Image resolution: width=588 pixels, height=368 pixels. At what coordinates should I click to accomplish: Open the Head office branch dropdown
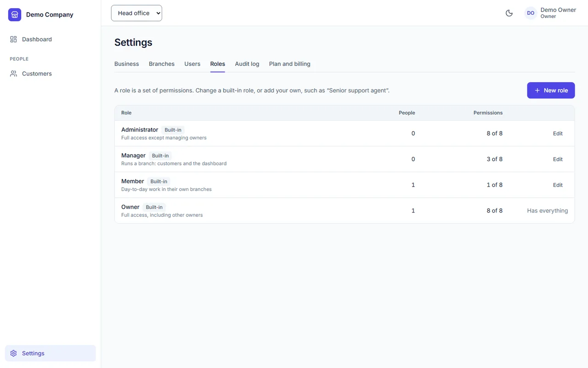(136, 13)
